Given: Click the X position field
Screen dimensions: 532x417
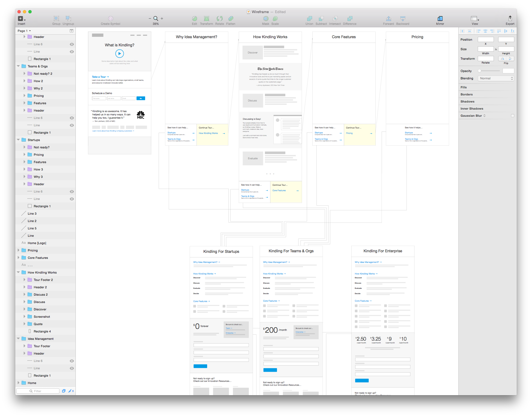Looking at the screenshot, I should pos(486,40).
